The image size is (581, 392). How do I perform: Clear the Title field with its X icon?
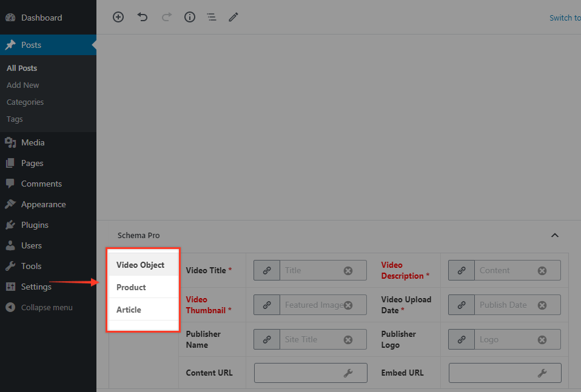(348, 271)
